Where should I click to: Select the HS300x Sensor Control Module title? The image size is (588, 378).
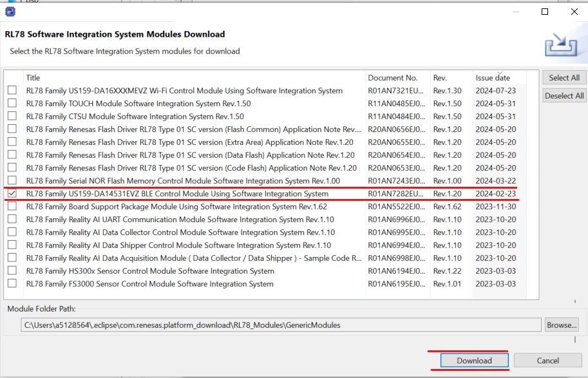pos(150,271)
